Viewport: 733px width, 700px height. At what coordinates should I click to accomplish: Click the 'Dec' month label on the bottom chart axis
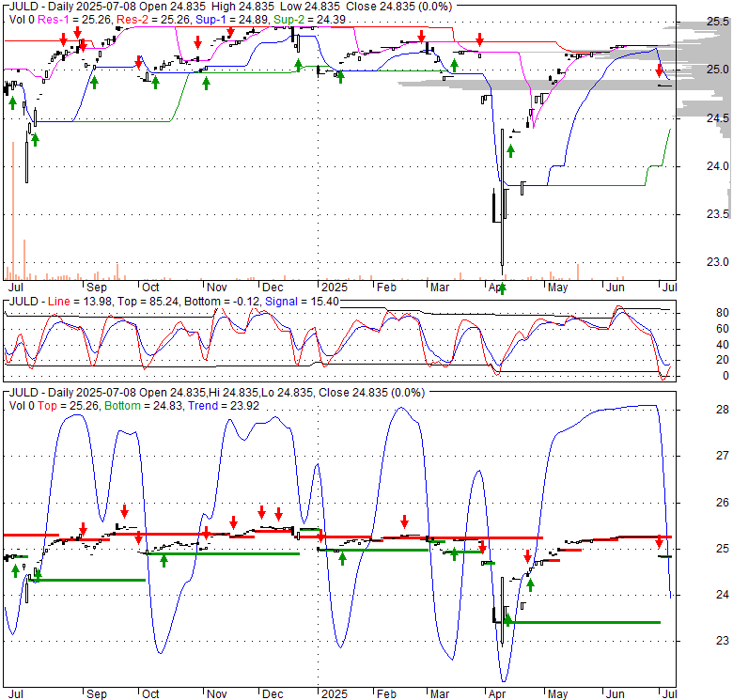[273, 694]
